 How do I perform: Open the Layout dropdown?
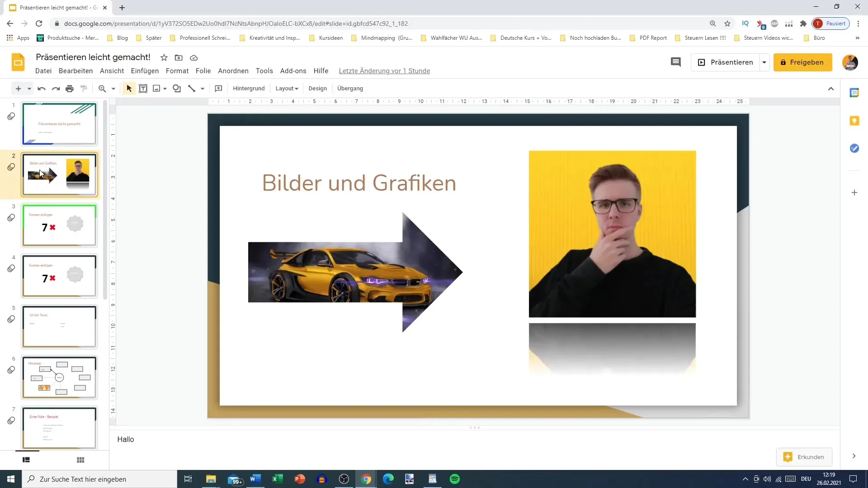(287, 89)
